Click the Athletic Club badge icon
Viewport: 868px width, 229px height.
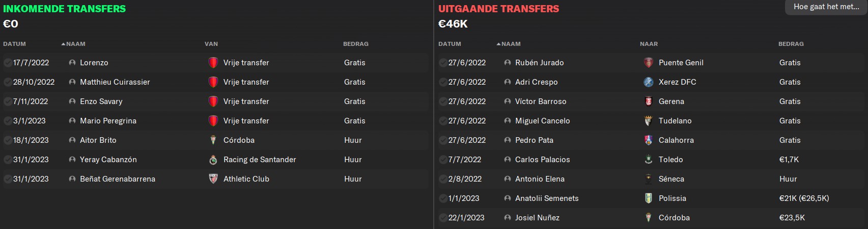[213, 179]
